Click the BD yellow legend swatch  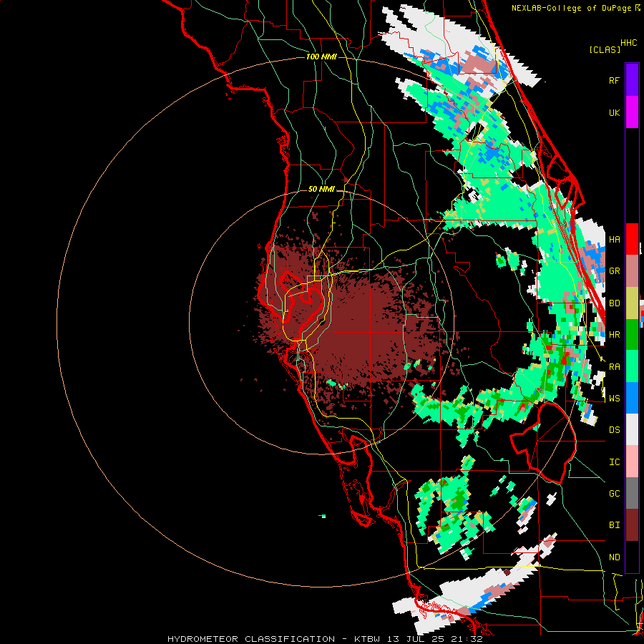tap(632, 303)
